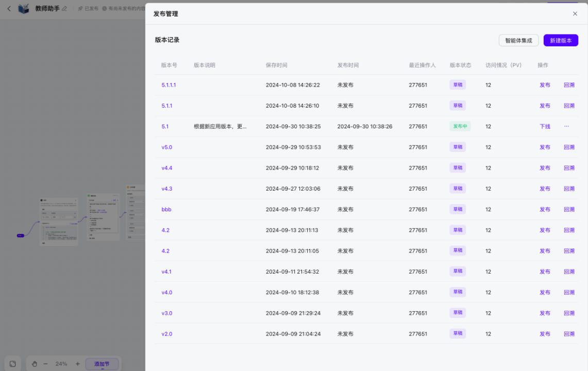Open version v3.0 link
588x371 pixels.
point(167,313)
